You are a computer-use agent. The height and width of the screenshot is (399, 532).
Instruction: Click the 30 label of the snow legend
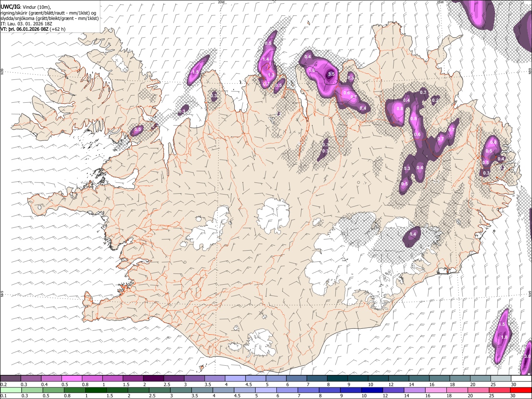coord(513,384)
